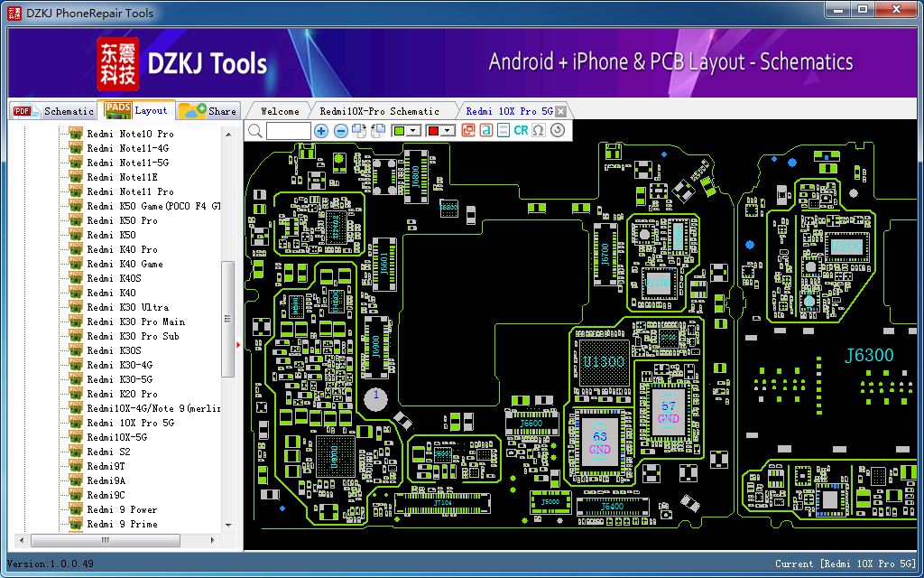
Task: Switch to the PADS Layout tab
Action: [x=137, y=109]
